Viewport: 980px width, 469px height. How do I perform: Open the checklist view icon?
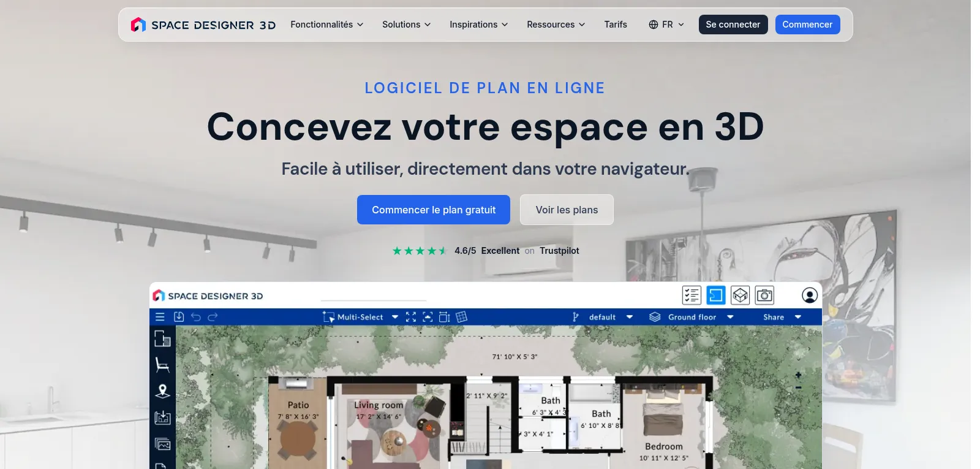pos(692,296)
